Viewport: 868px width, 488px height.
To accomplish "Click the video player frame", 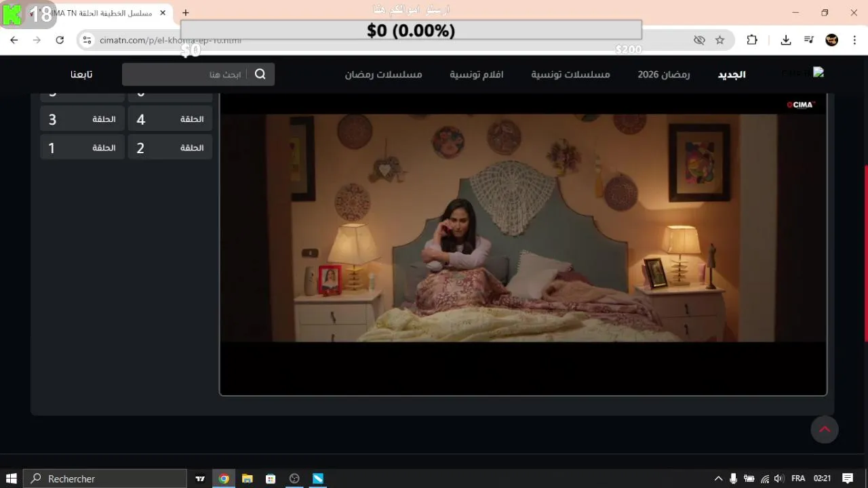I will [x=524, y=244].
